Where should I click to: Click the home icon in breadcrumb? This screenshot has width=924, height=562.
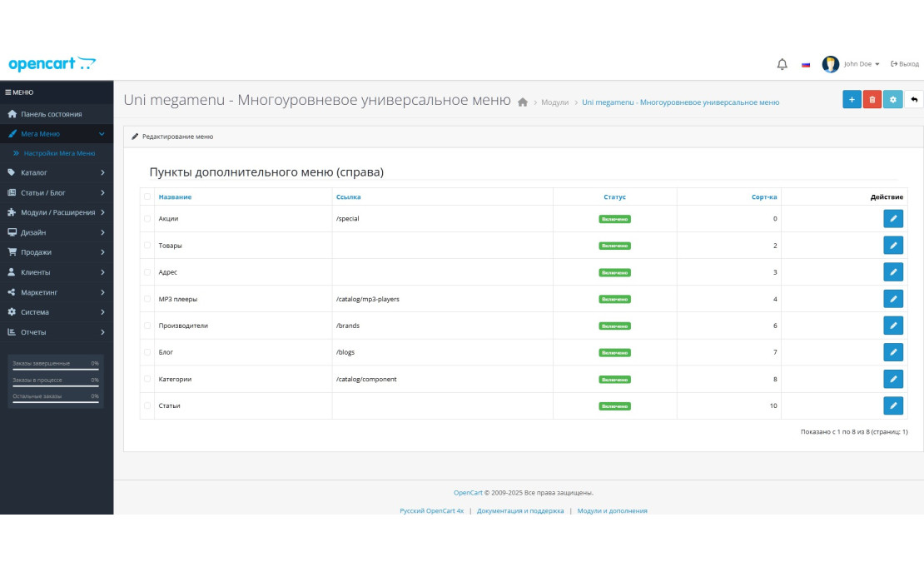(x=522, y=102)
